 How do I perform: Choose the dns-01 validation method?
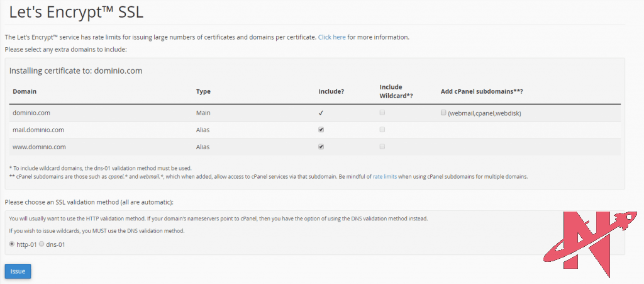[x=42, y=244]
